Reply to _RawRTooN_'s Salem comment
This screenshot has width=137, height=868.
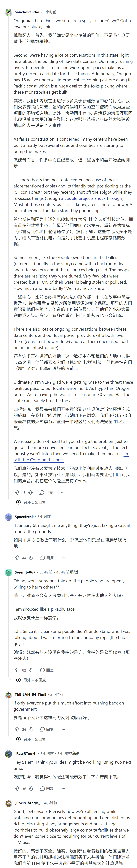[47, 788]
